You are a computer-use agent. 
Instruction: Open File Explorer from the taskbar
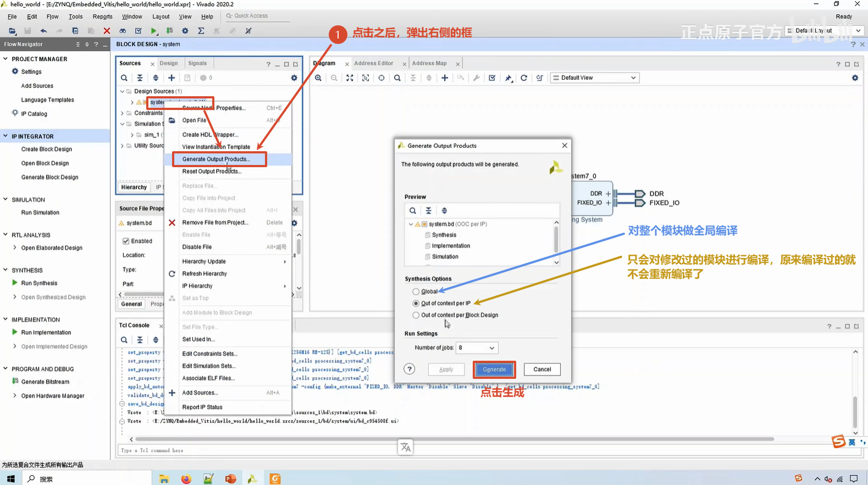pos(164,479)
